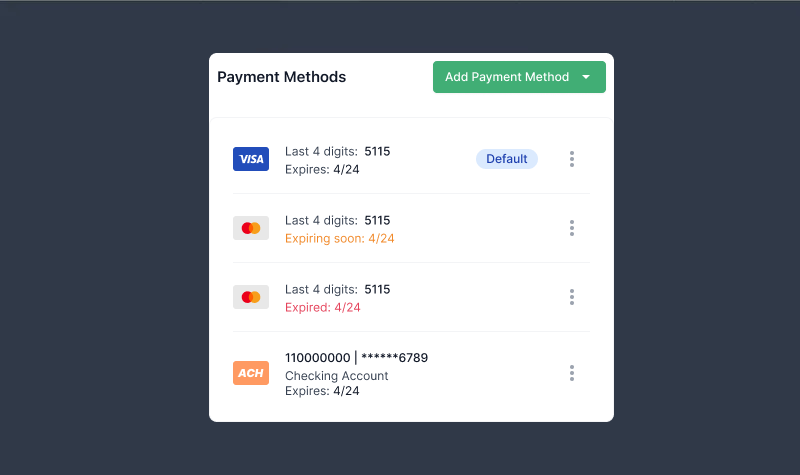Open the kebab menu for the expired Mastercard
The image size is (800, 475).
572,297
